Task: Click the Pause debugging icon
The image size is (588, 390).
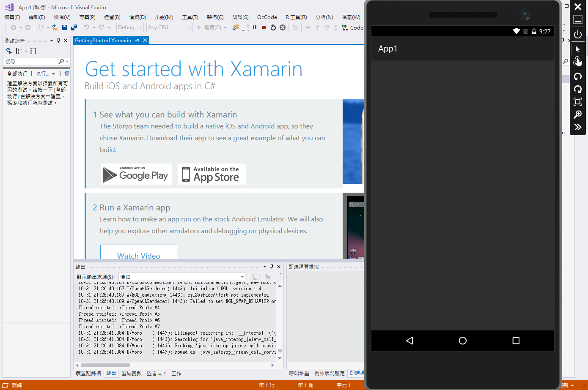Action: [x=255, y=27]
